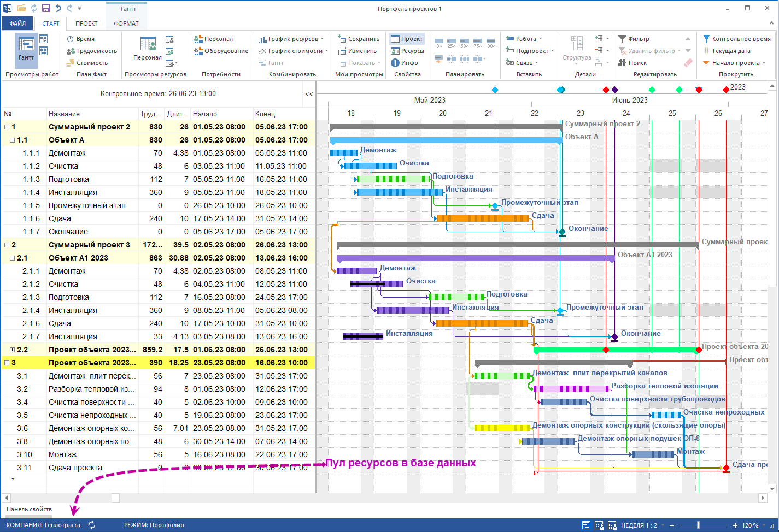Open Ресурсы properties
The image size is (779, 532).
click(407, 51)
